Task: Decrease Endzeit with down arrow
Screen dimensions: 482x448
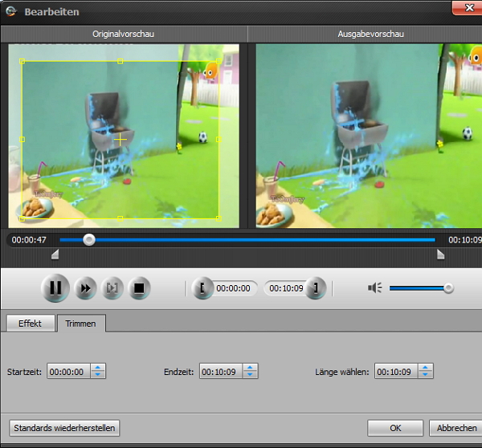Action: (250, 375)
